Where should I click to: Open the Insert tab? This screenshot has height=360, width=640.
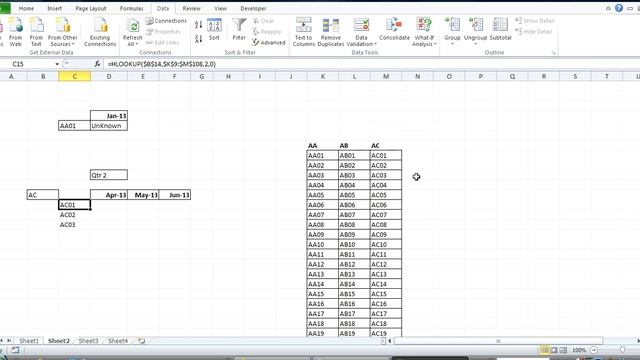pos(55,8)
